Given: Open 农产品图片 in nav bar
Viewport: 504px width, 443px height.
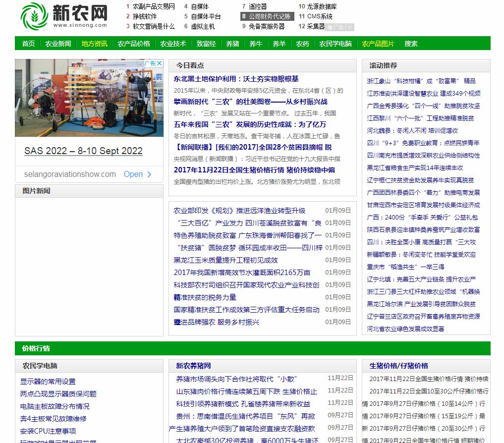Looking at the screenshot, I should coord(378,44).
